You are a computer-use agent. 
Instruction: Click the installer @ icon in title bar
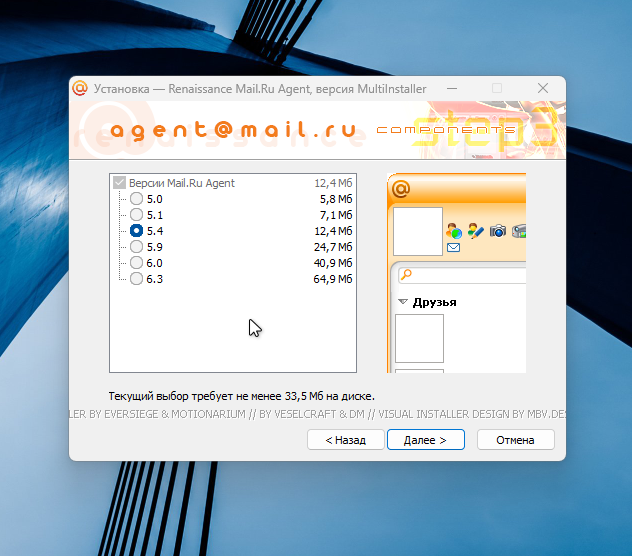tap(80, 88)
